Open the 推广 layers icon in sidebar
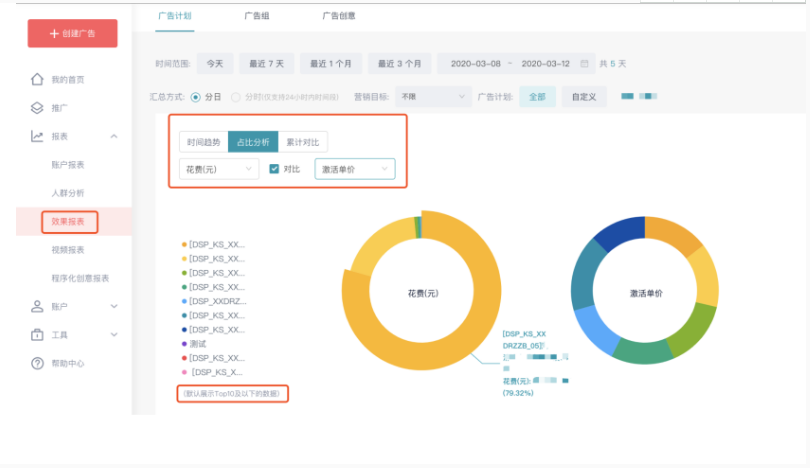This screenshot has width=810, height=468. pyautogui.click(x=37, y=108)
